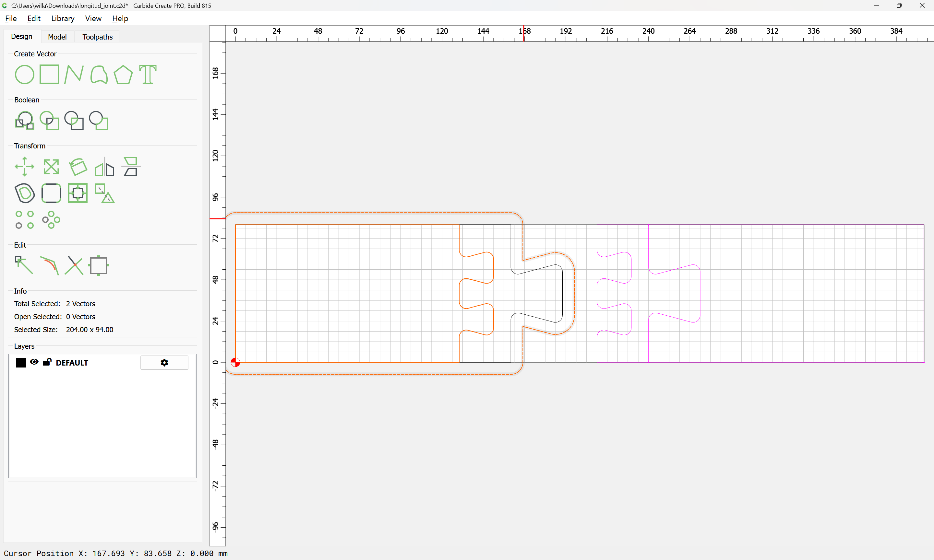Close the Carbide Create window
Screen dimensions: 934x560
coord(922,6)
